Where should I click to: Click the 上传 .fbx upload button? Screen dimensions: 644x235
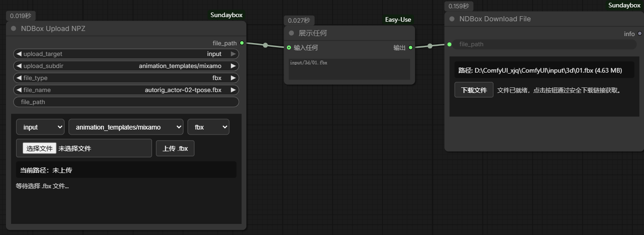tap(175, 148)
